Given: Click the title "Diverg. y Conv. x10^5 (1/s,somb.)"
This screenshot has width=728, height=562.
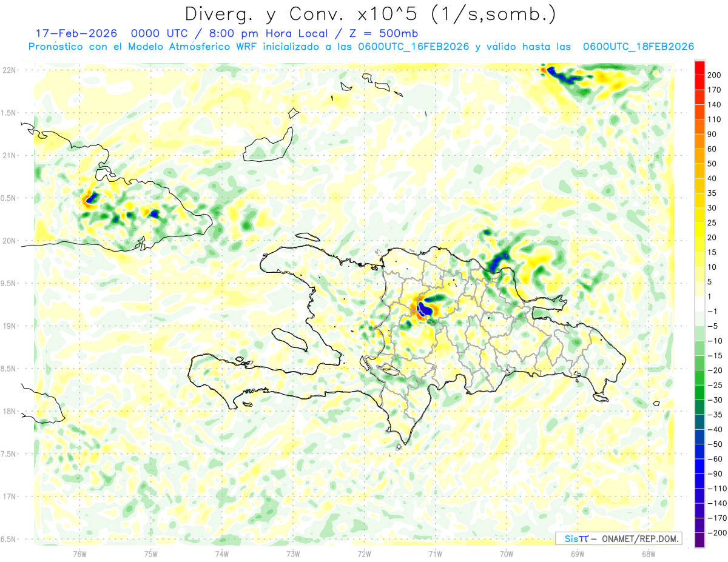Looking at the screenshot, I should [x=370, y=13].
